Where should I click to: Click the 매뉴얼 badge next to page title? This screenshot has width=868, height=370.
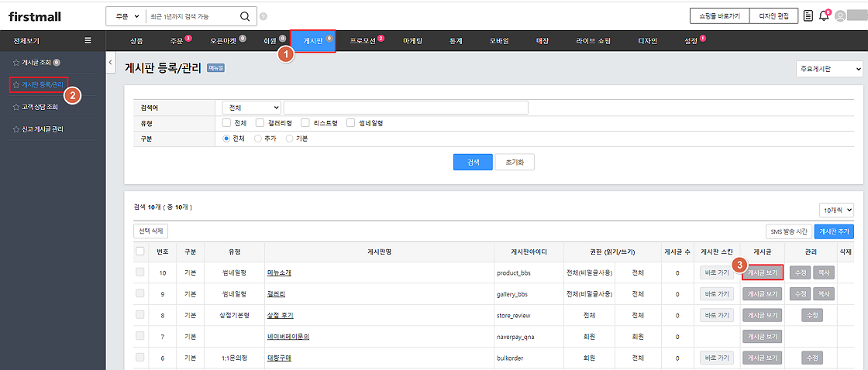pyautogui.click(x=216, y=68)
